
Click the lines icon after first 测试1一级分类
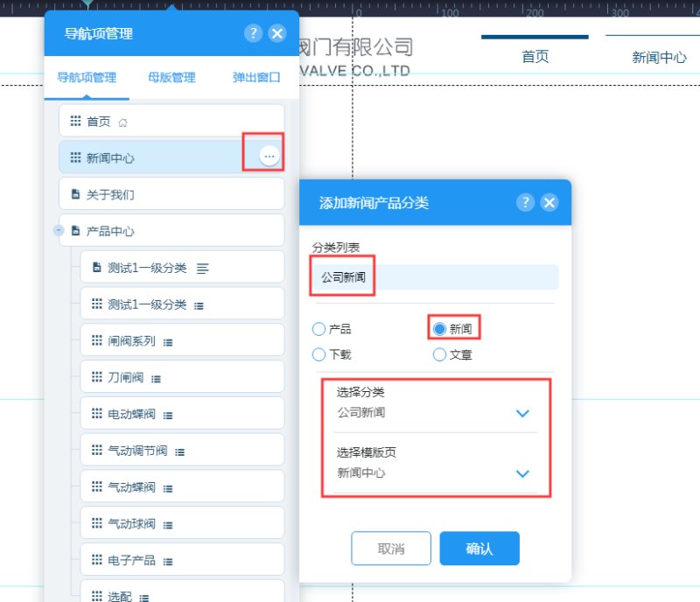tap(203, 269)
